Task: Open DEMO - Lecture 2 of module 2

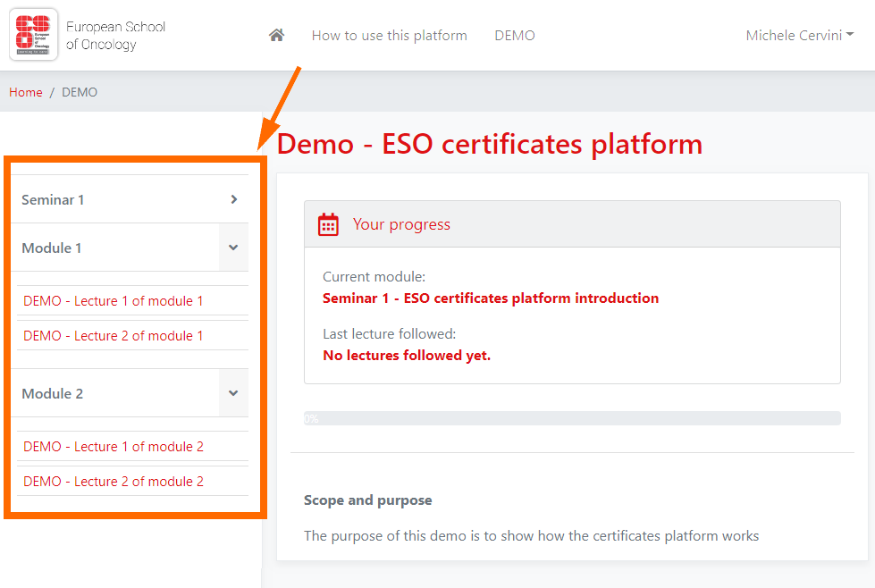Action: 114,481
